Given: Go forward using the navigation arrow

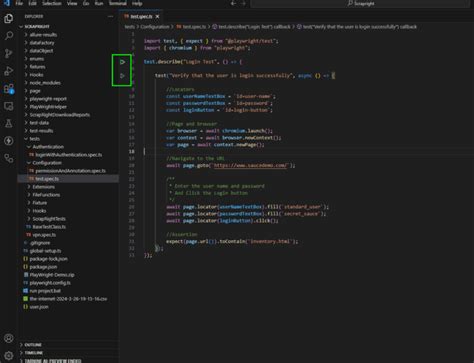Looking at the screenshot, I should (x=243, y=3).
